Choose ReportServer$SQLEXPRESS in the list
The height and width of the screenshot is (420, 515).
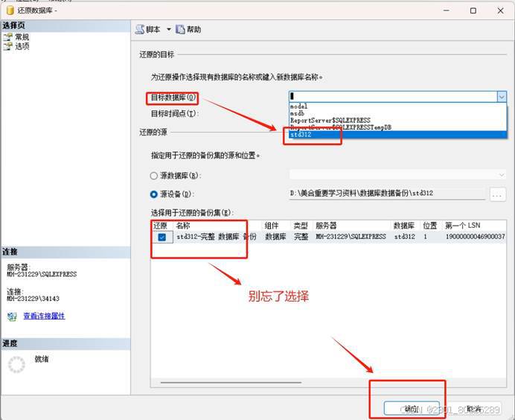pos(397,121)
